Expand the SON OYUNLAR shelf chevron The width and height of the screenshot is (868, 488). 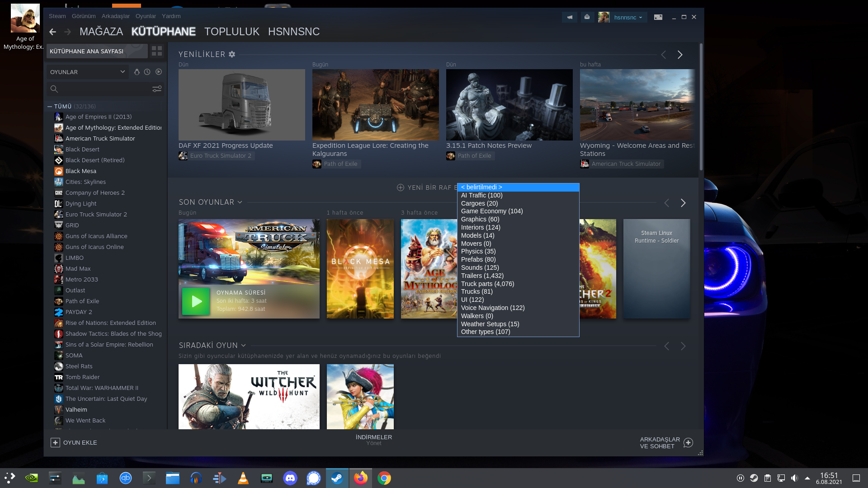pyautogui.click(x=240, y=202)
